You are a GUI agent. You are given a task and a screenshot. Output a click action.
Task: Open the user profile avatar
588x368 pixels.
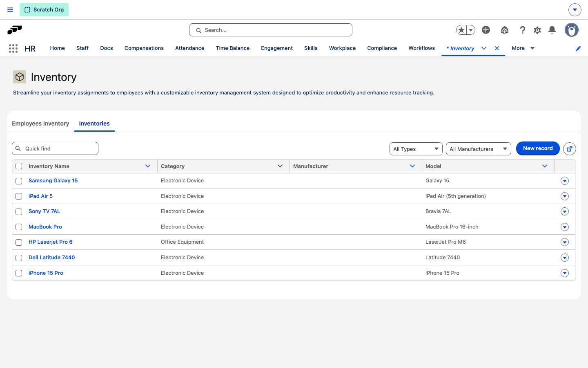tap(572, 30)
